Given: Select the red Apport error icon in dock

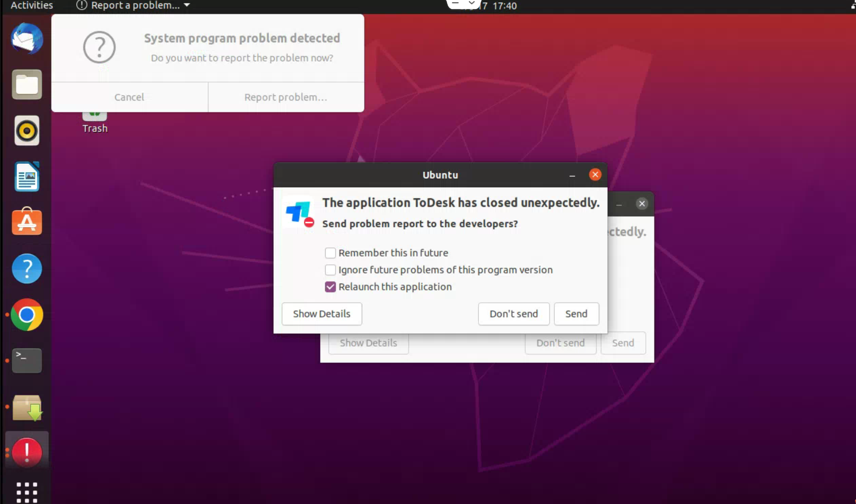Looking at the screenshot, I should pos(27,452).
